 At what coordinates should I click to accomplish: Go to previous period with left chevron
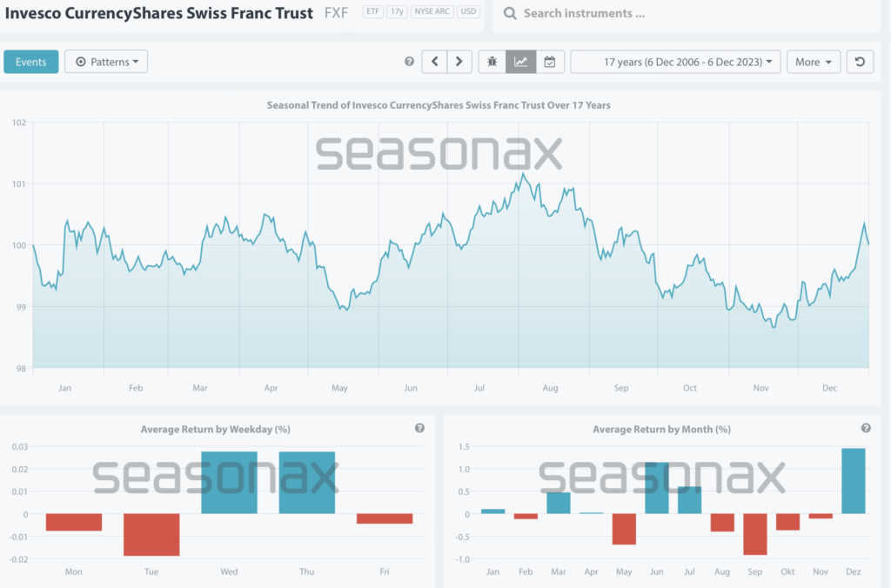[434, 62]
